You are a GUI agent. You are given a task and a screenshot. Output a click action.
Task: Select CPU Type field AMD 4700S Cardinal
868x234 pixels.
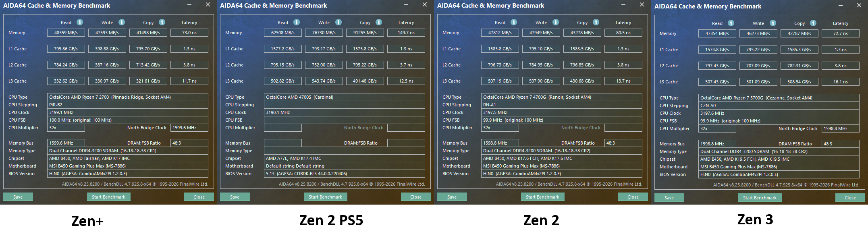(x=345, y=97)
